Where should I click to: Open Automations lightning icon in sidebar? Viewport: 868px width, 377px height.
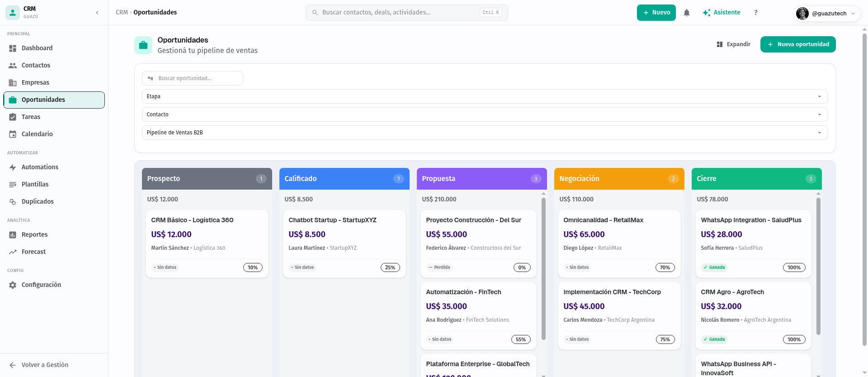(x=13, y=167)
